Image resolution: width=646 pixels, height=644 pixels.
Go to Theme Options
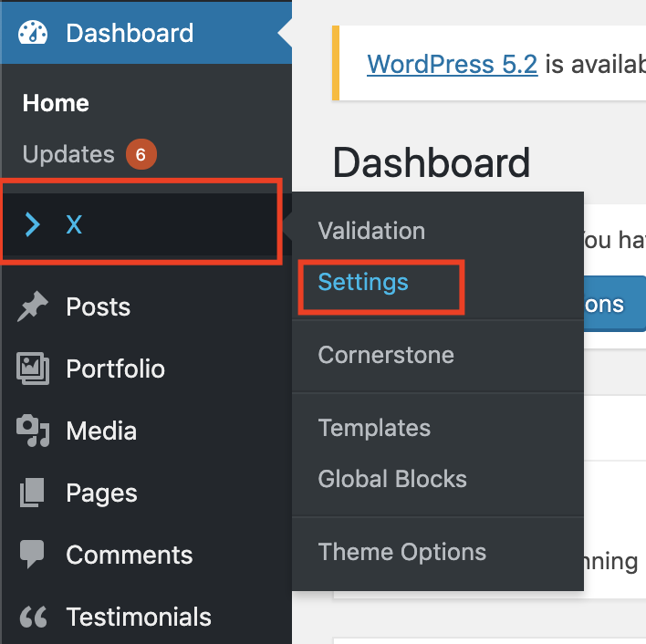tap(402, 552)
